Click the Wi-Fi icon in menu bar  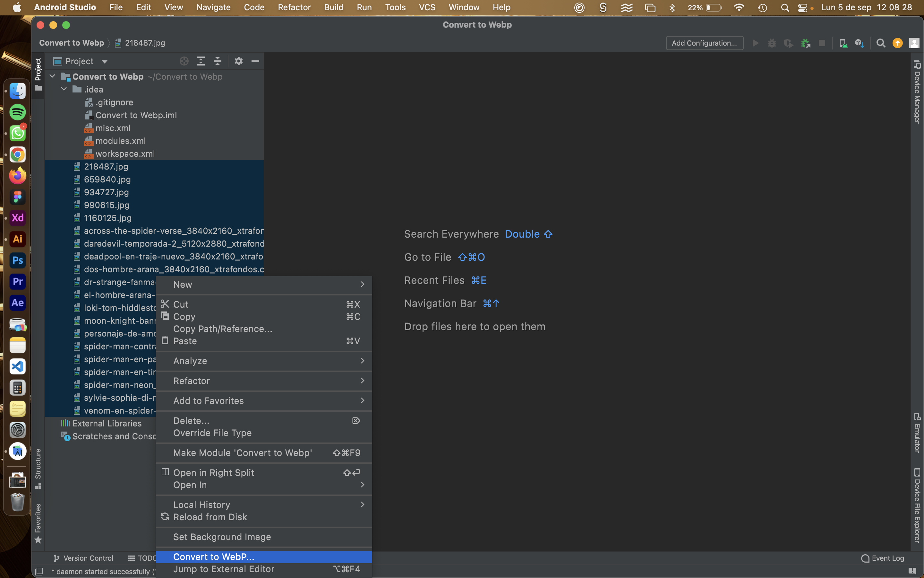tap(739, 8)
